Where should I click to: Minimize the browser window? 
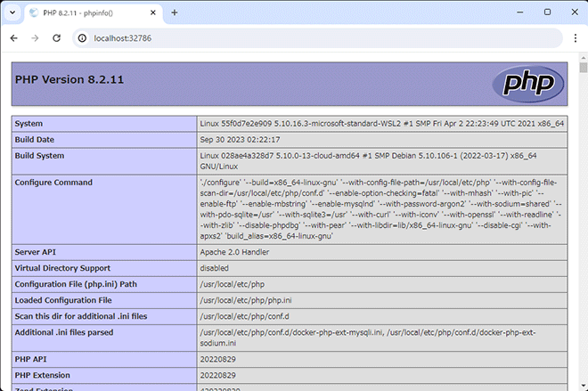[519, 12]
